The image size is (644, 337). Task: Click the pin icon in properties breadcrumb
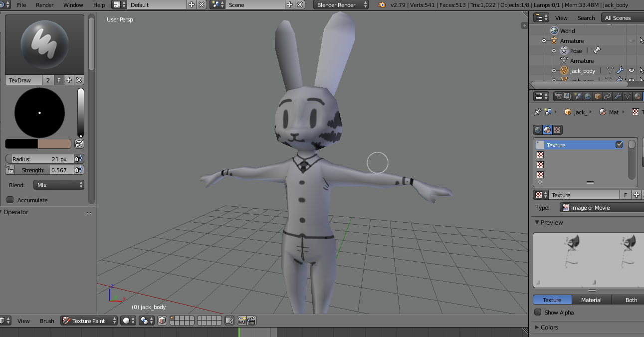pyautogui.click(x=537, y=112)
